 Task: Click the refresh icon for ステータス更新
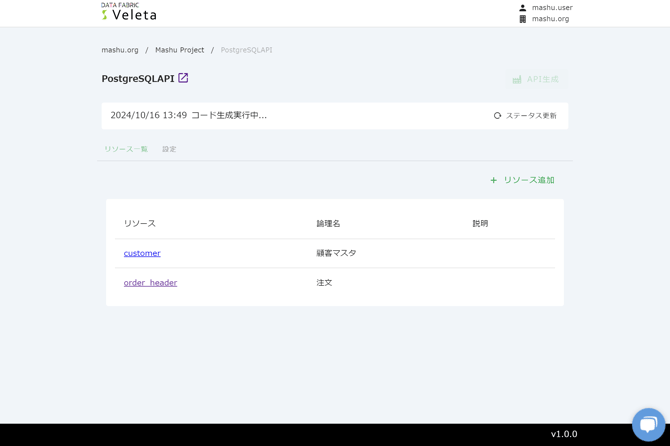[x=497, y=116]
